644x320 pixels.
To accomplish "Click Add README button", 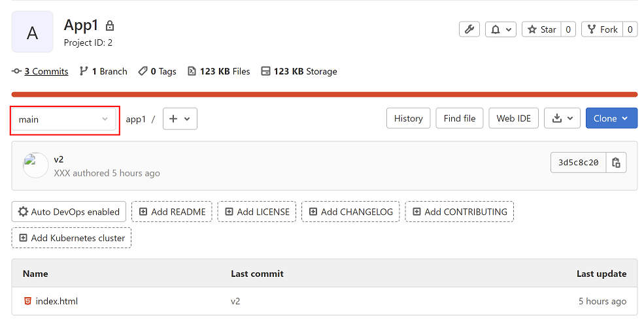I will (x=171, y=212).
